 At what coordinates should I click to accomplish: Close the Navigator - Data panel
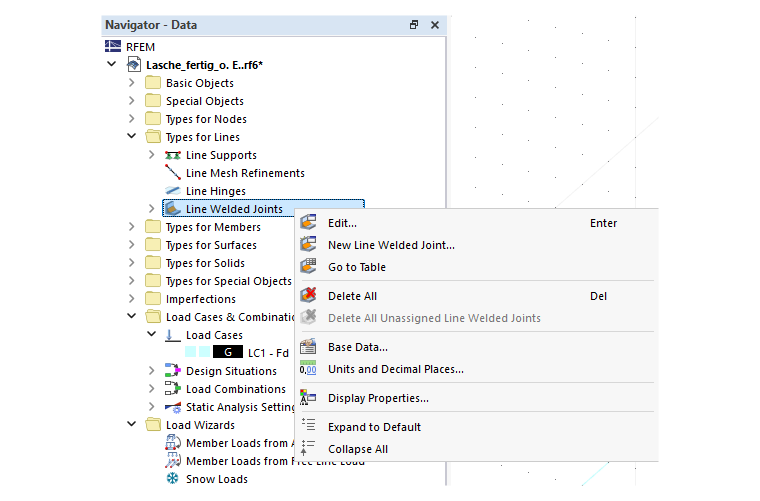[435, 25]
